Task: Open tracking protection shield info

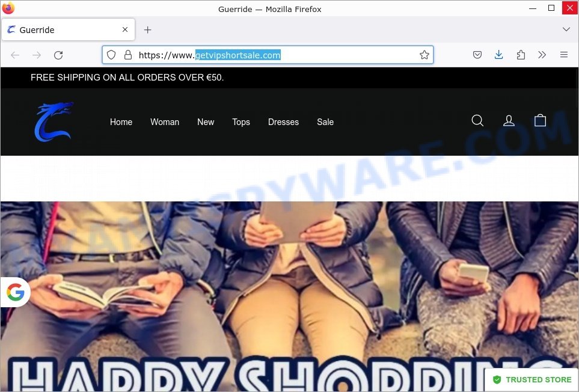Action: 111,55
